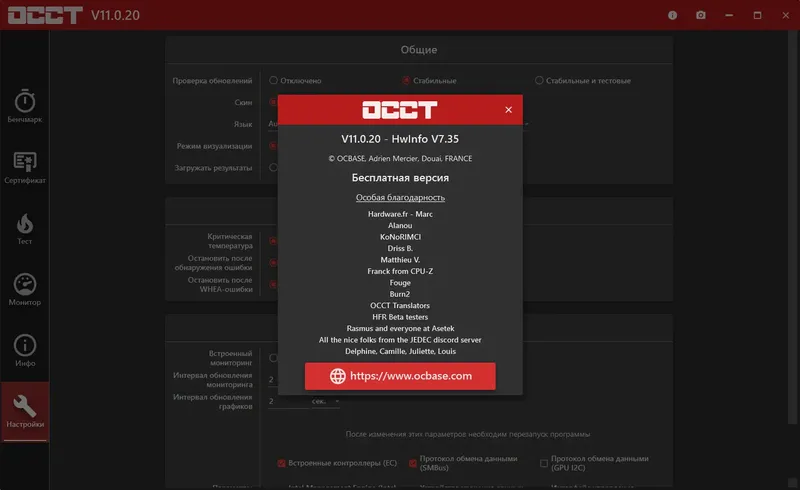Close the OCCT about dialog

[x=508, y=110]
